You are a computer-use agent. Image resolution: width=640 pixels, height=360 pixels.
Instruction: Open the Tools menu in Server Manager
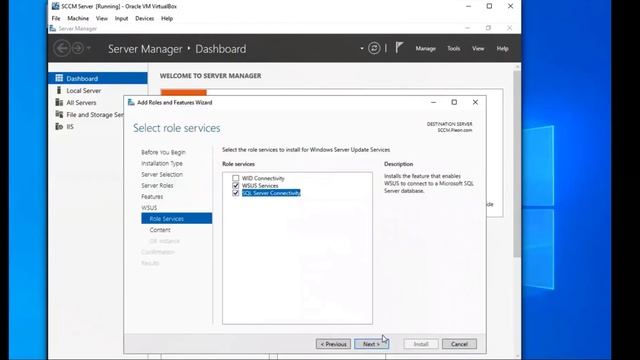coord(453,48)
